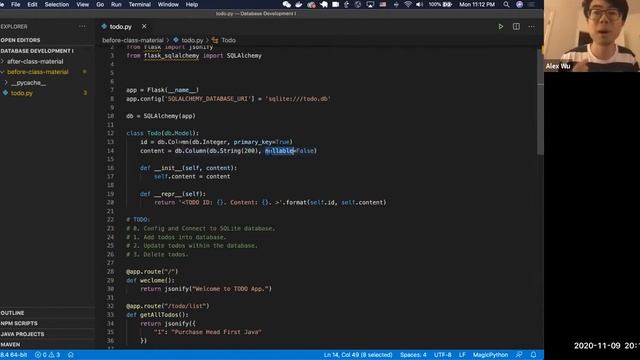Click Alex Wu video thumbnail
640x360 pixels.
click(592, 36)
